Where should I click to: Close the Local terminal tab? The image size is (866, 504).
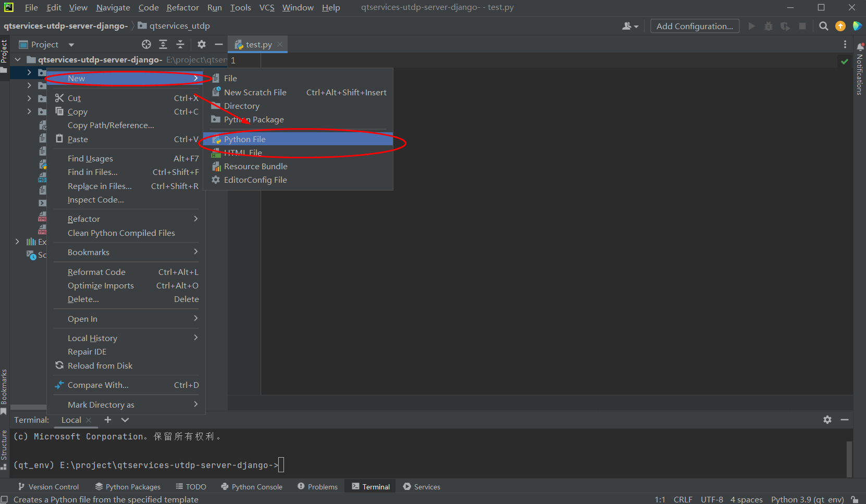click(89, 420)
